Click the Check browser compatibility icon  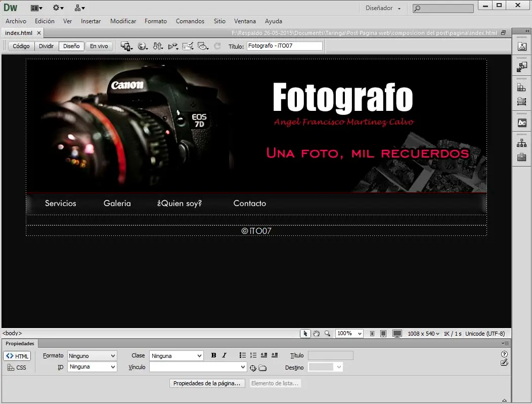tap(173, 46)
